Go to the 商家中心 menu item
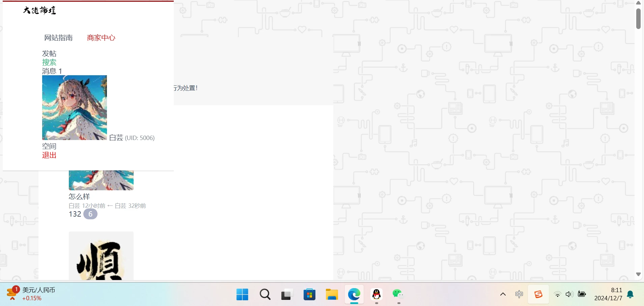 pyautogui.click(x=101, y=38)
